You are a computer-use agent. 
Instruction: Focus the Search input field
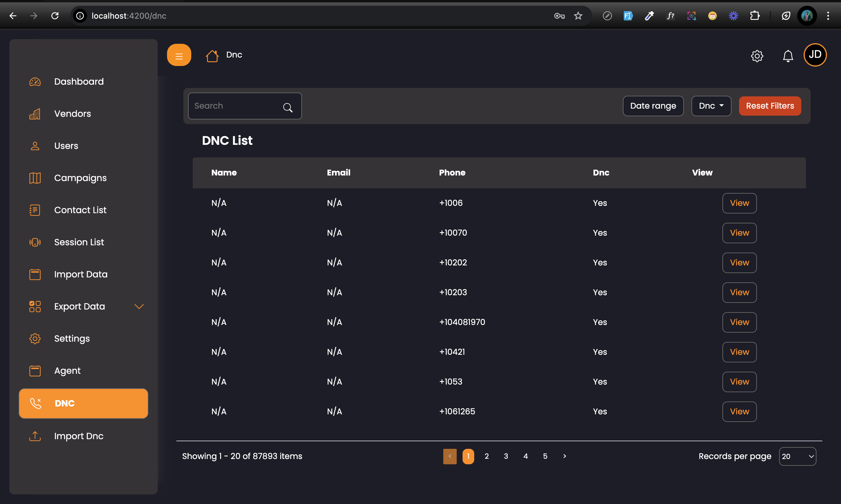[x=245, y=106]
